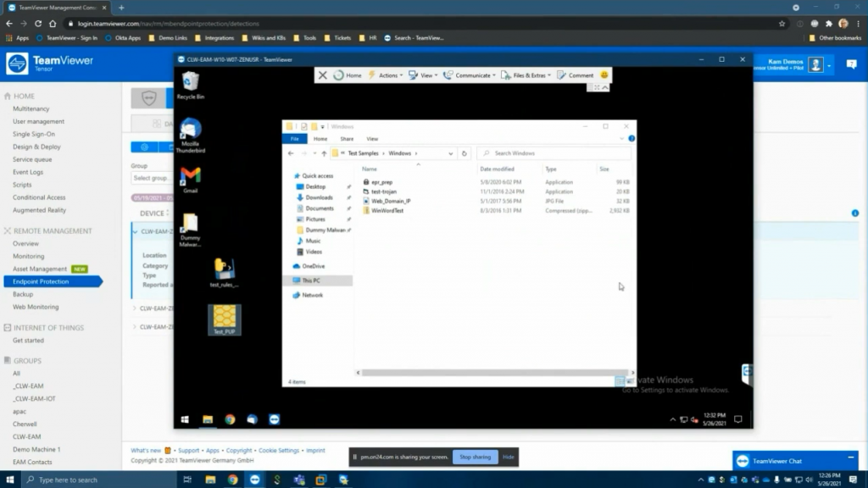Open the remote Windows Start menu

pyautogui.click(x=185, y=419)
